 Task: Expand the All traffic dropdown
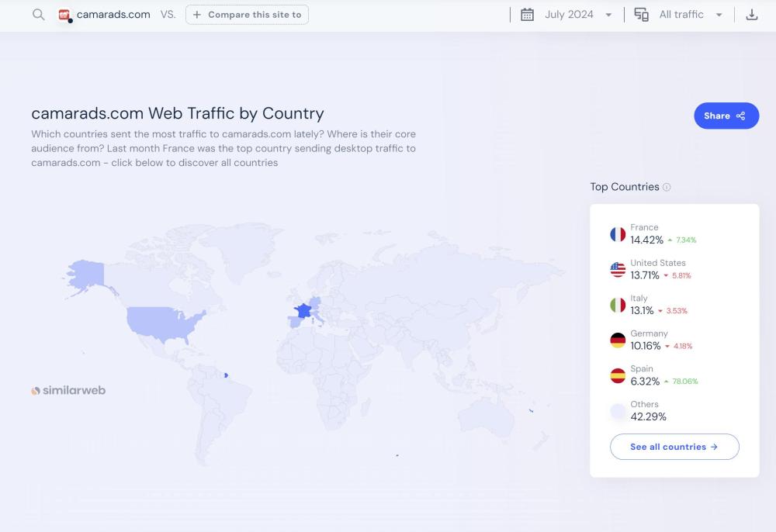(x=690, y=15)
